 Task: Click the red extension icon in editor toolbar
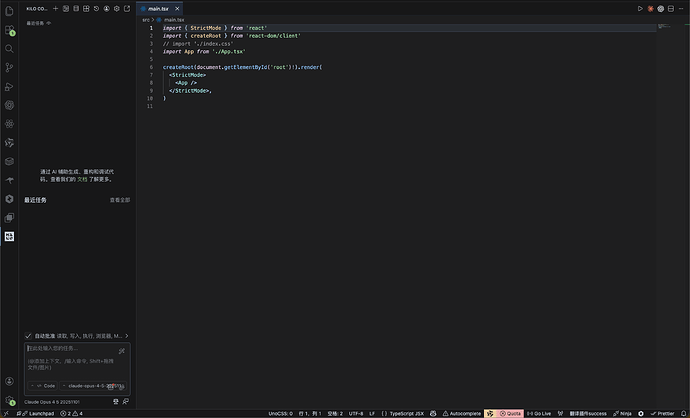coord(650,8)
